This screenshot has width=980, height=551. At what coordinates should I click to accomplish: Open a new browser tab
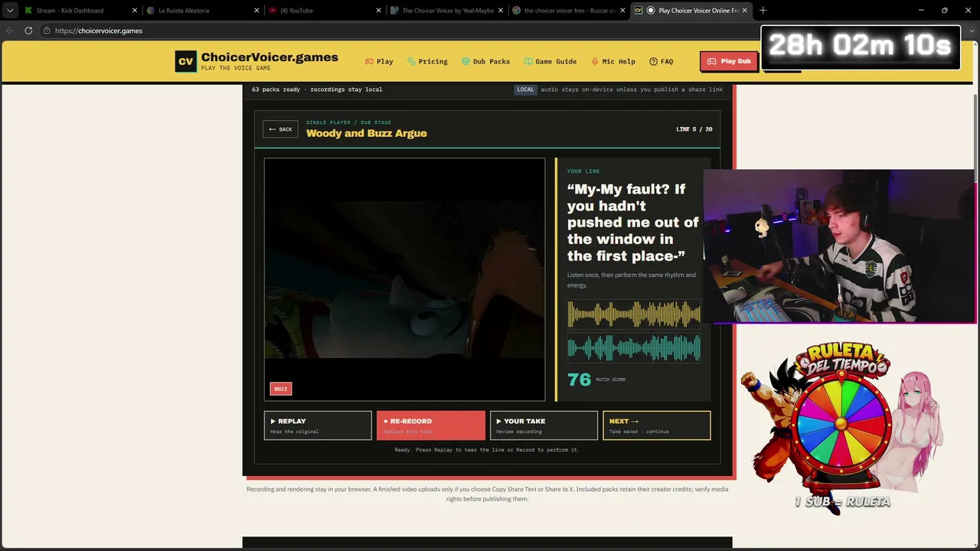[x=763, y=11]
